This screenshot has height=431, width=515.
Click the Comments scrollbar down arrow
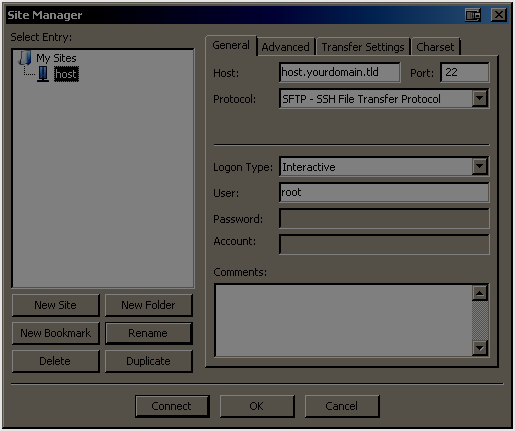(480, 348)
